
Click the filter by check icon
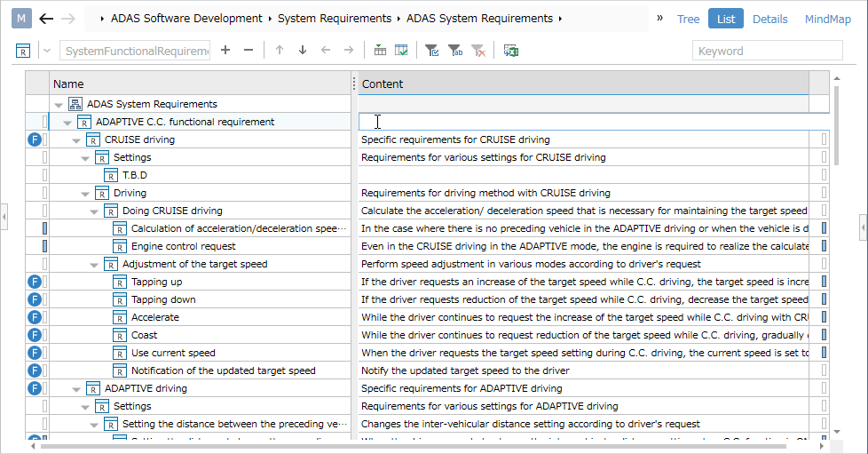pyautogui.click(x=432, y=51)
